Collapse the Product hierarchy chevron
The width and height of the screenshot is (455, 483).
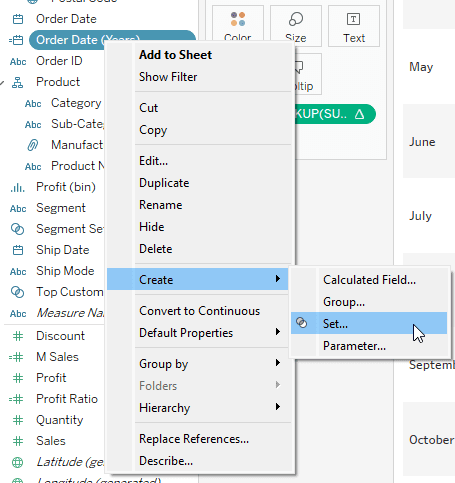2,82
